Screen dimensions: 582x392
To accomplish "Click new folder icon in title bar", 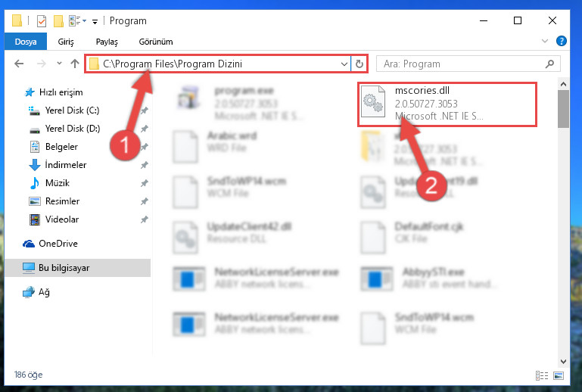I will (x=58, y=21).
